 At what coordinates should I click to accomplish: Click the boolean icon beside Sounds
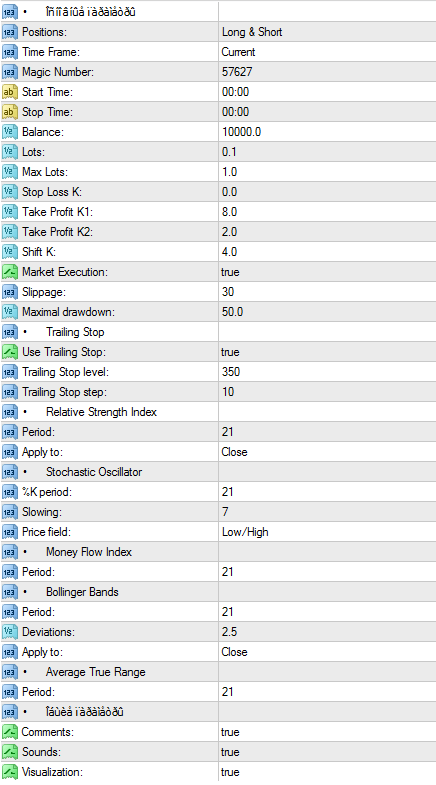10,752
